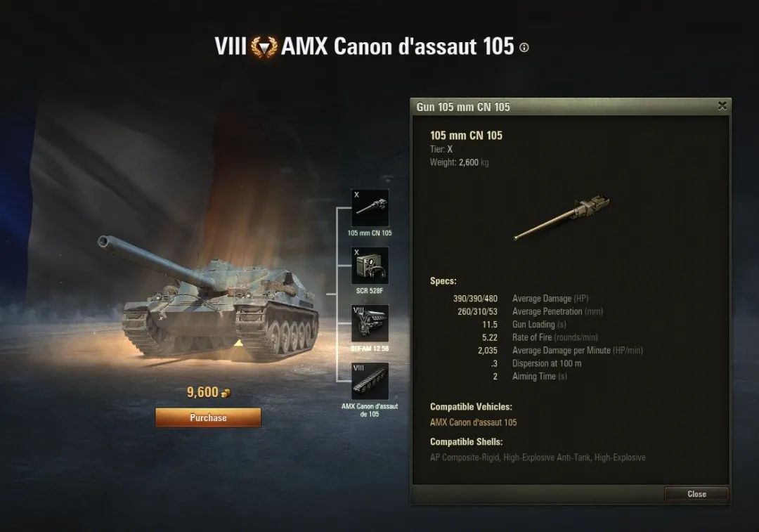Click the Aiming Time spec row
This screenshot has height=532, width=759.
[x=530, y=377]
